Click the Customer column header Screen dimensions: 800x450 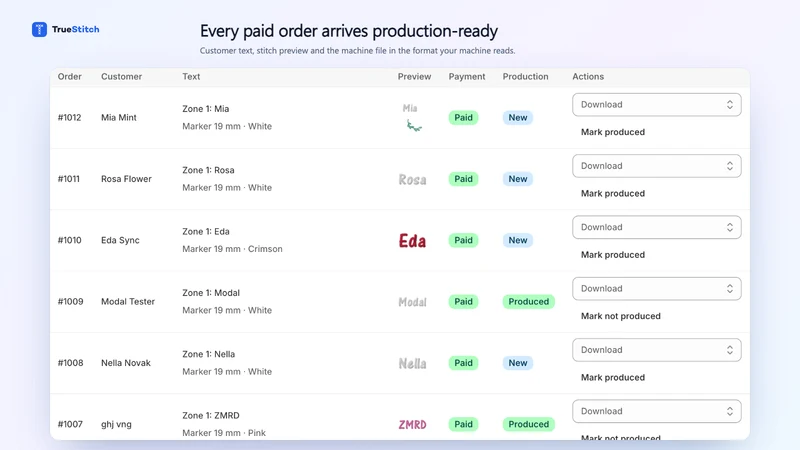pyautogui.click(x=121, y=77)
